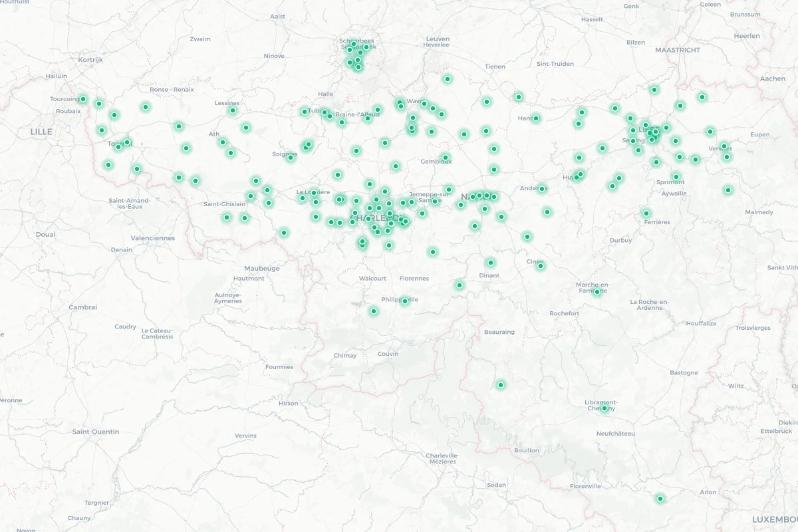Select the green marker nearest Arlon
The width and height of the screenshot is (798, 532).
click(660, 499)
